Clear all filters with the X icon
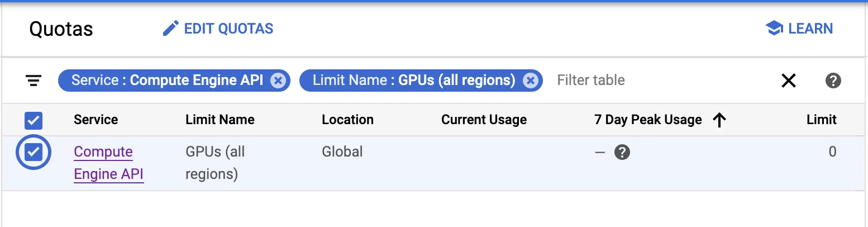The image size is (868, 227). [788, 81]
